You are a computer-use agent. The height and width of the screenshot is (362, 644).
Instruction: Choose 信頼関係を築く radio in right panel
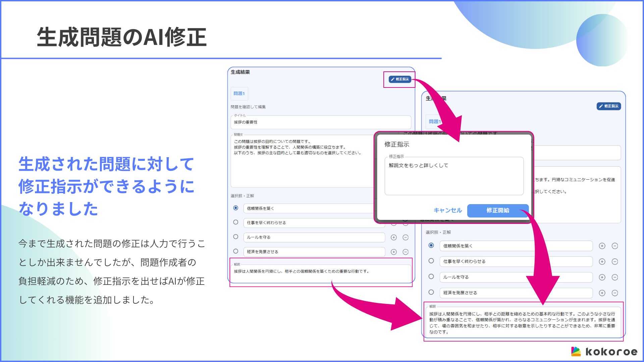click(x=431, y=245)
